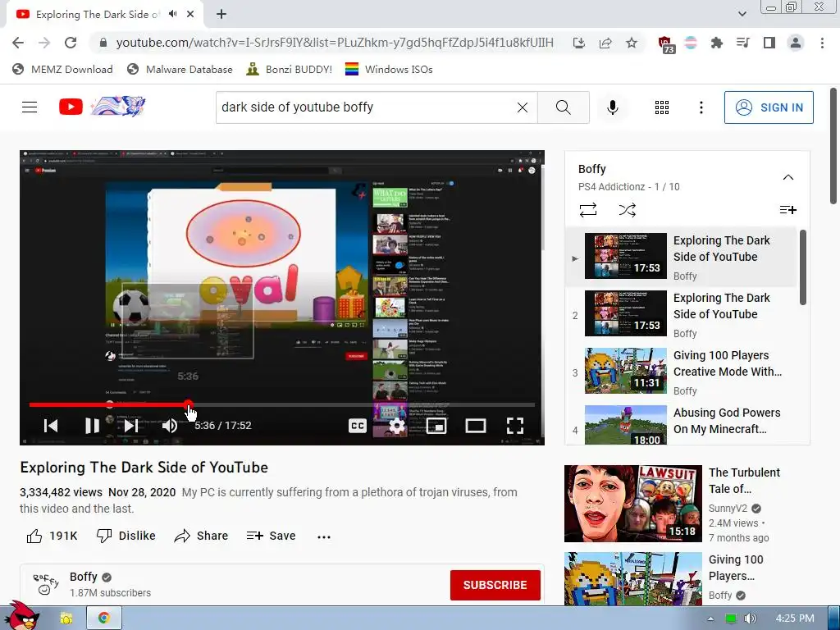Open Chrome three-dot menu
Screen dimensions: 840x630
822,43
